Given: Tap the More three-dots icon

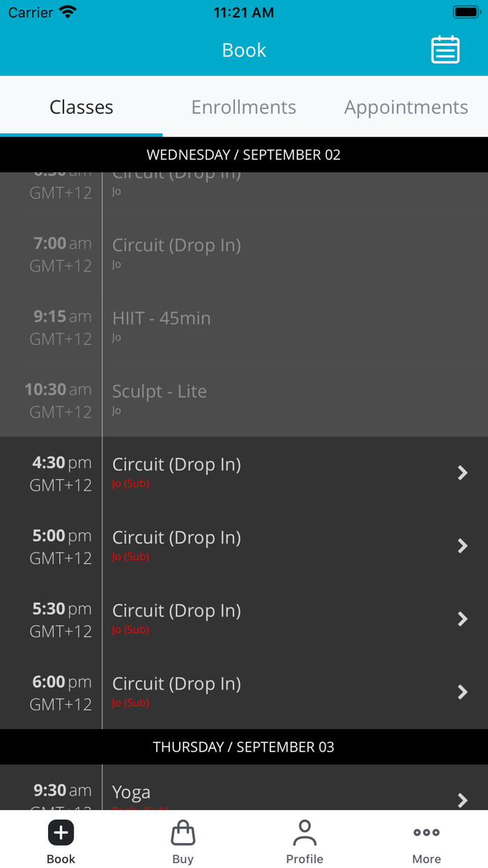Looking at the screenshot, I should [x=426, y=832].
